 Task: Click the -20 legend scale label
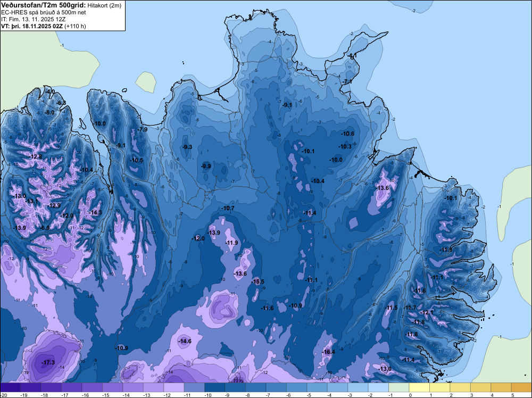3,395
